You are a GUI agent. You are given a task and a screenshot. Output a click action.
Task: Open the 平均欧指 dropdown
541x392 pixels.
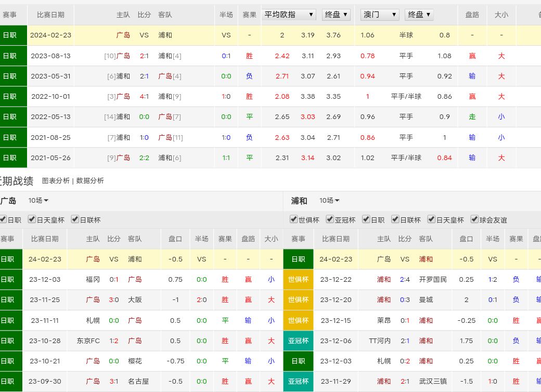coord(289,15)
